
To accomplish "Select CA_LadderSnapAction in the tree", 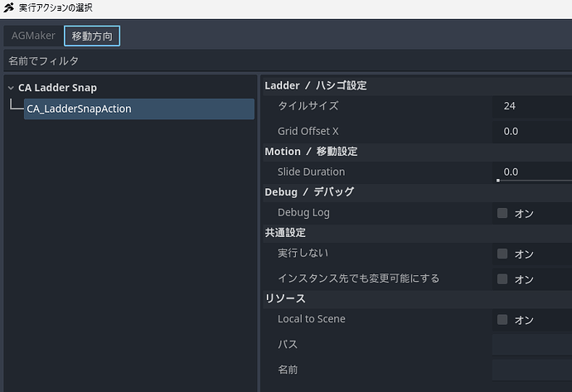I will coord(139,109).
